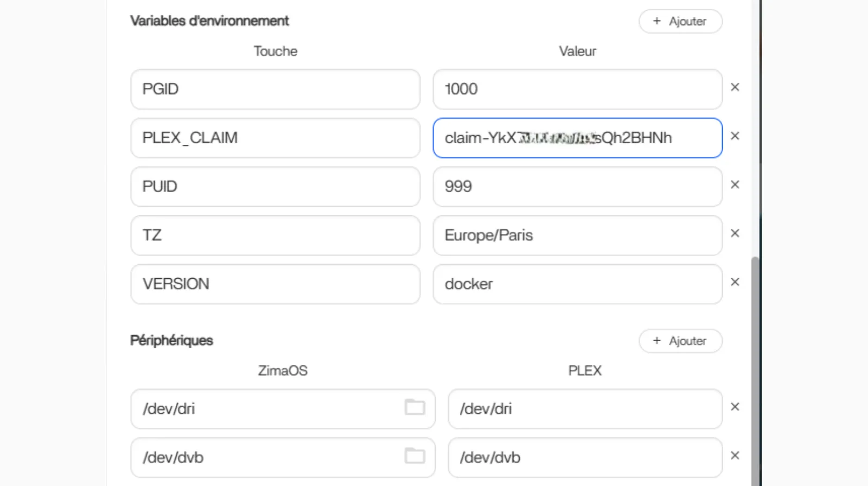Remove the VERSION variable row
Screen dimensions: 868x486
735,282
